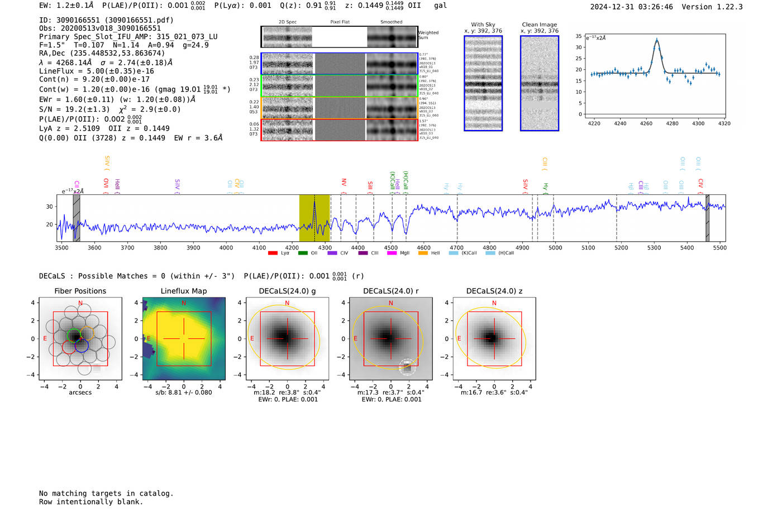This screenshot has height=532, width=782.
Task: Select the green-bordered 2D spectrum row
Action: click(x=339, y=86)
